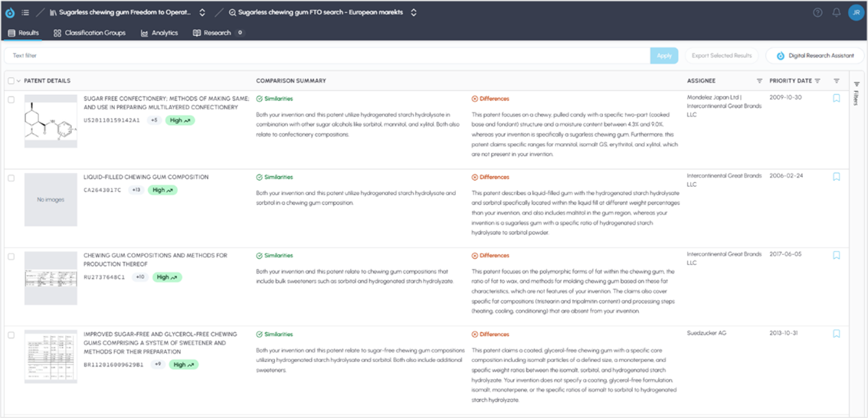
Task: Check the Sugar Free Confectionery patent row
Action: pos(11,100)
